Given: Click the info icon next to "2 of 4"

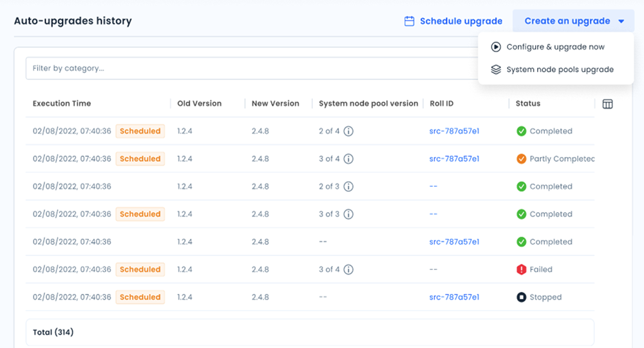Looking at the screenshot, I should [348, 131].
